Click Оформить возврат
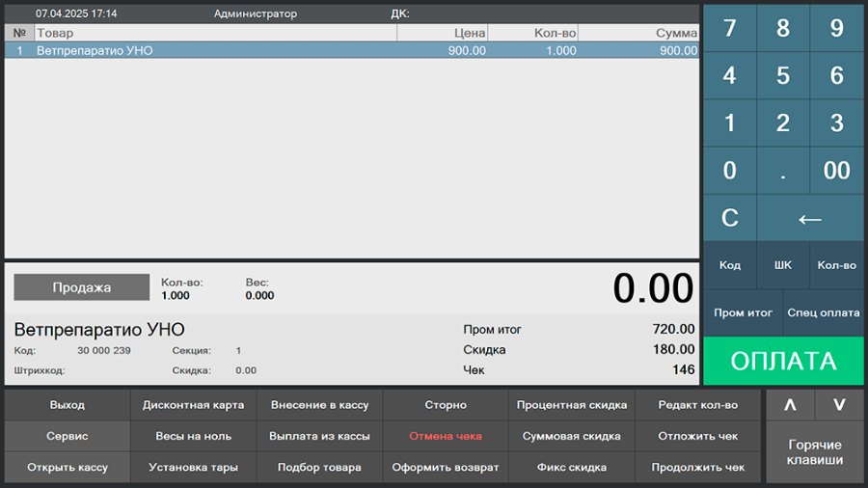The width and height of the screenshot is (868, 488). 446,468
